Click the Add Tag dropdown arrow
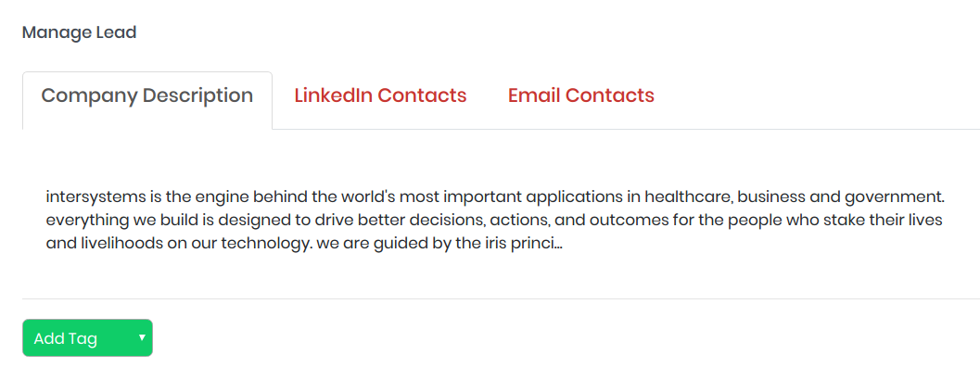 click(x=142, y=337)
